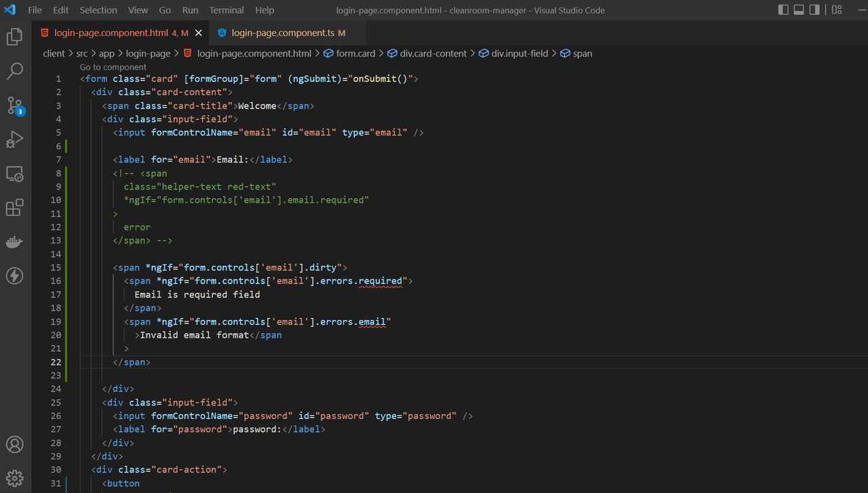868x493 pixels.
Task: Select login-page.component.html in breadcrumb
Action: pos(254,54)
